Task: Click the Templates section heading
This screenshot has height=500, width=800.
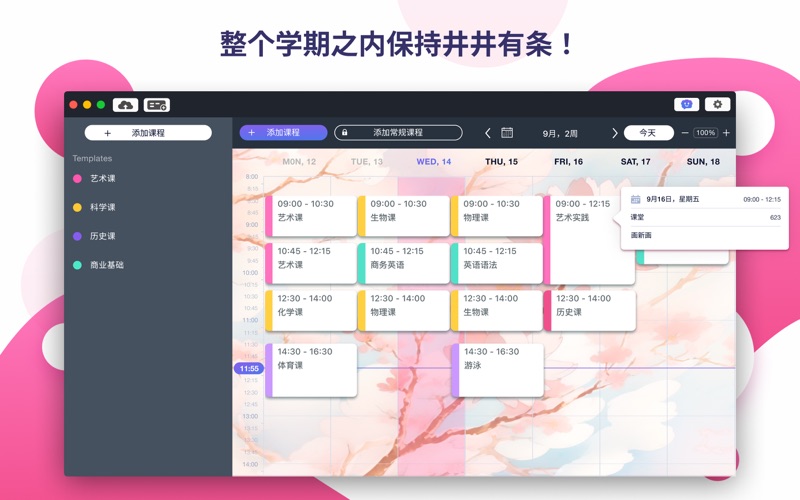Action: [x=92, y=158]
